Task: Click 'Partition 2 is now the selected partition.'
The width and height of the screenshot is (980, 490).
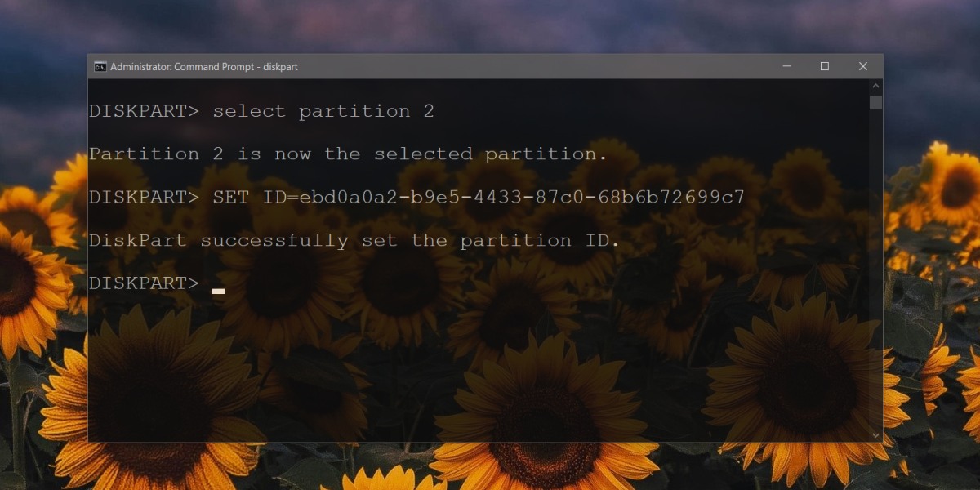Action: point(349,154)
